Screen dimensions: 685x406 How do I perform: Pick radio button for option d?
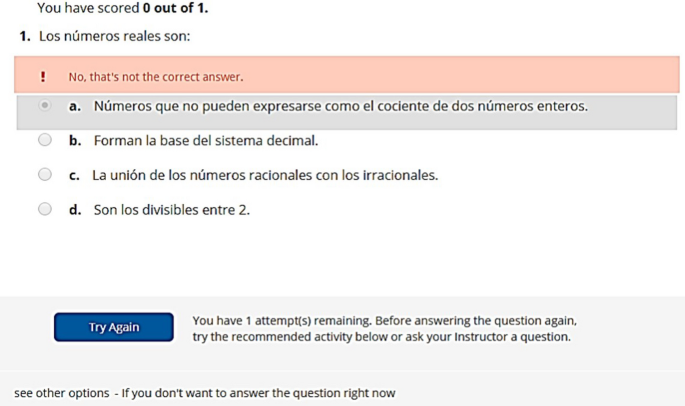click(45, 210)
